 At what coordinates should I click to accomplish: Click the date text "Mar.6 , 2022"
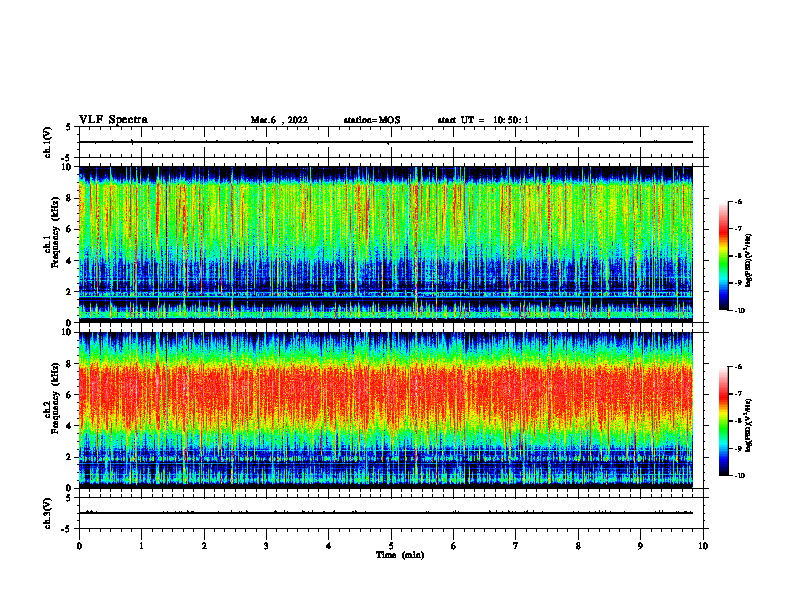pos(279,120)
